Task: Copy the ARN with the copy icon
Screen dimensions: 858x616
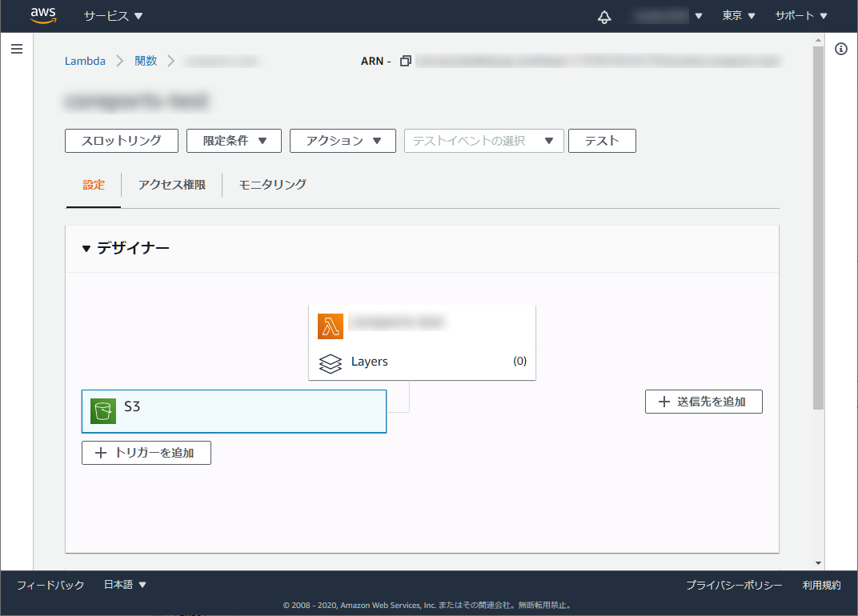Action: point(406,61)
